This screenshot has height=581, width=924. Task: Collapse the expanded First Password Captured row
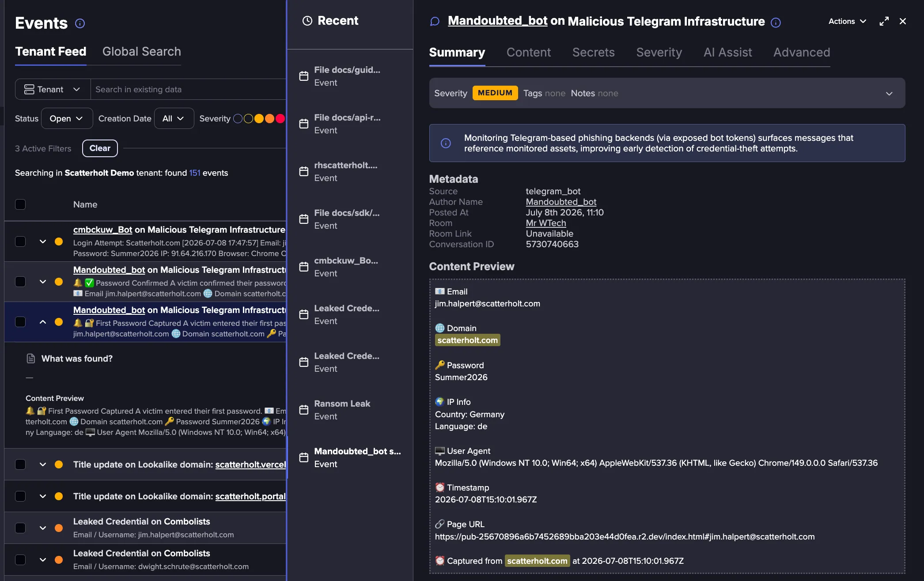coord(43,322)
